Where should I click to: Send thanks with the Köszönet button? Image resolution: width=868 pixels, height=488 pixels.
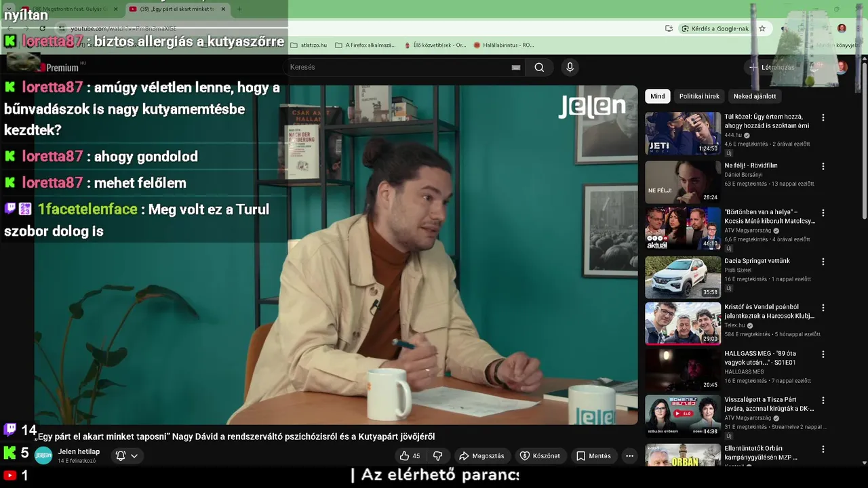540,456
